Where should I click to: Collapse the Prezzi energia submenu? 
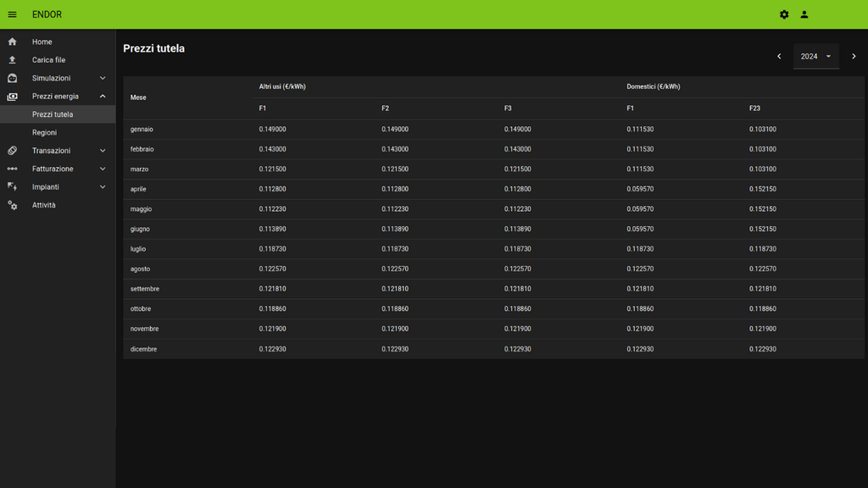point(103,97)
